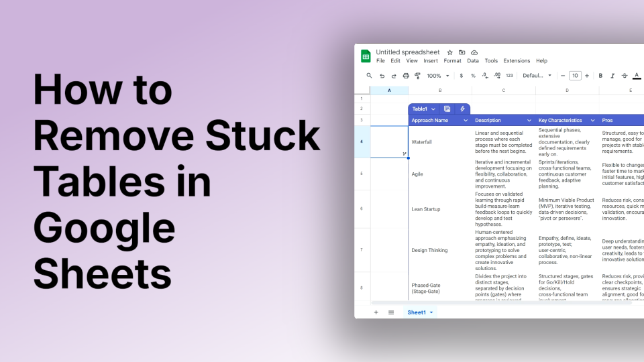
Task: Open the all sheets list icon
Action: (391, 312)
